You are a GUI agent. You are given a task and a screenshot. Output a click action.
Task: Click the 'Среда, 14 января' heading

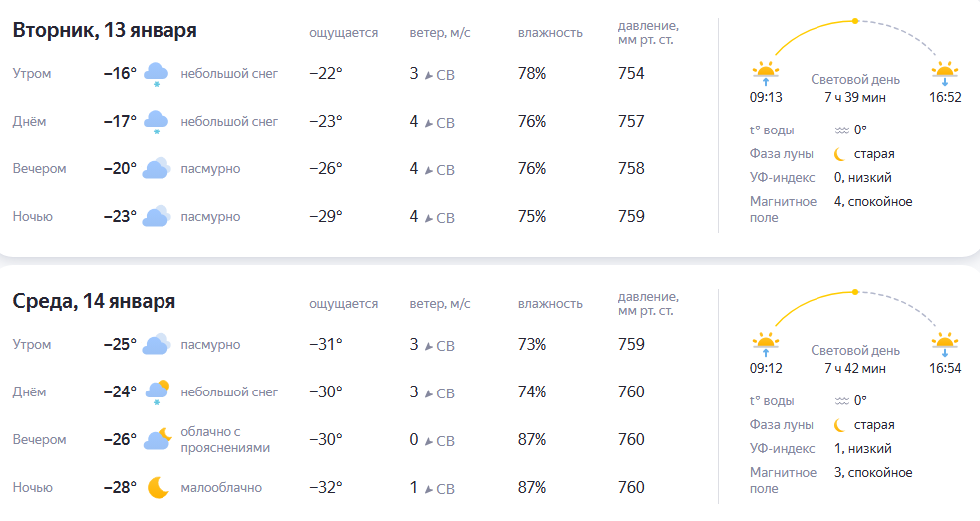click(94, 302)
